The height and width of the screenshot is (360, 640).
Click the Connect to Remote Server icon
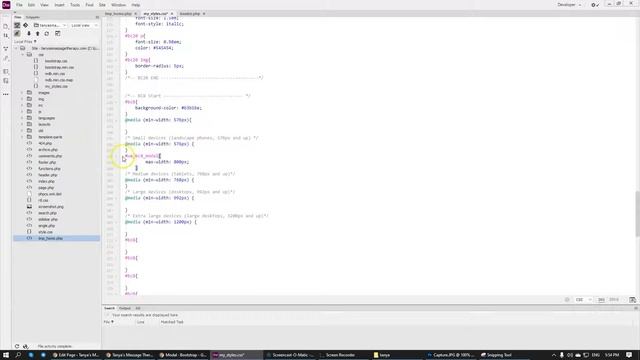point(17,25)
